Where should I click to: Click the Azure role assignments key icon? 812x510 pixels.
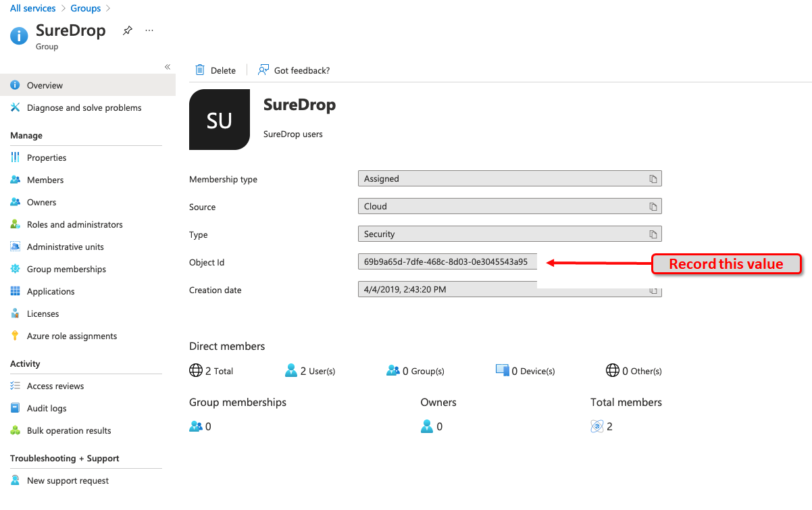[x=16, y=336]
